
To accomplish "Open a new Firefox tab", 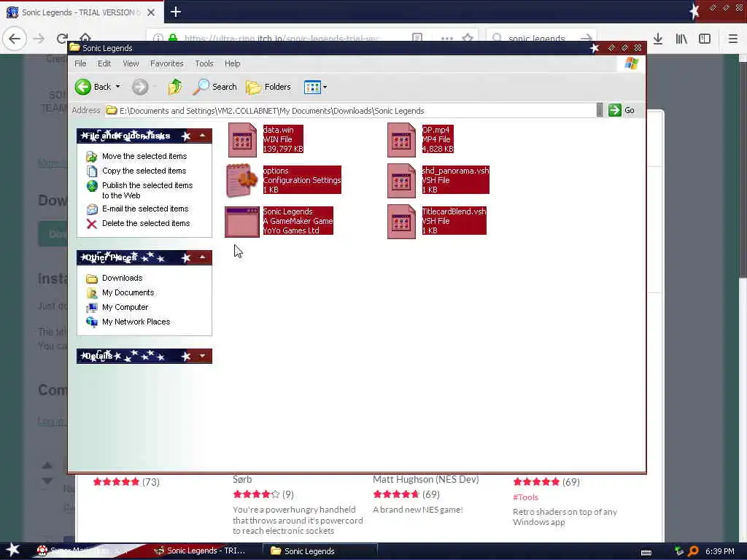I will (176, 12).
